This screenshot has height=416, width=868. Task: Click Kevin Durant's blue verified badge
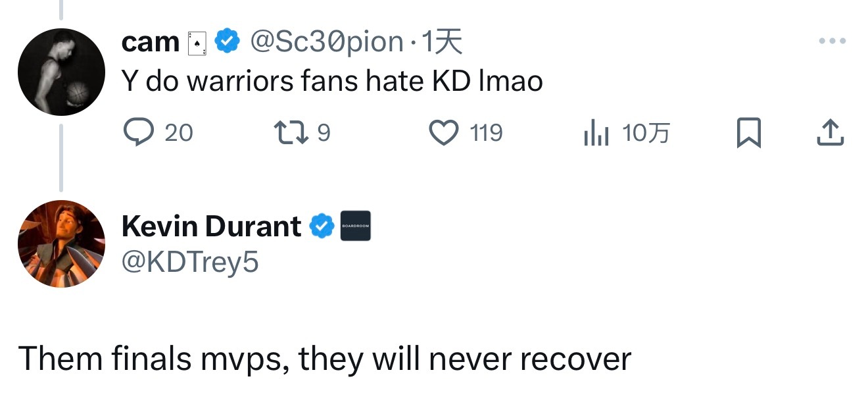322,226
